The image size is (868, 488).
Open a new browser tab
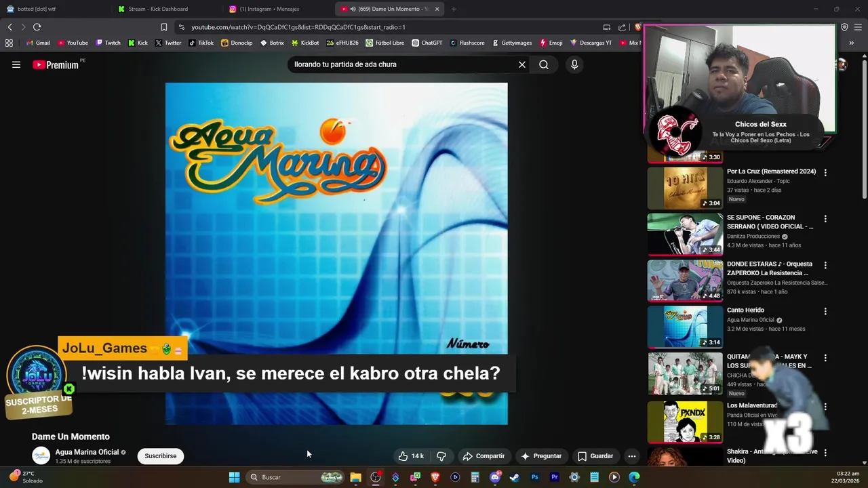pos(454,9)
